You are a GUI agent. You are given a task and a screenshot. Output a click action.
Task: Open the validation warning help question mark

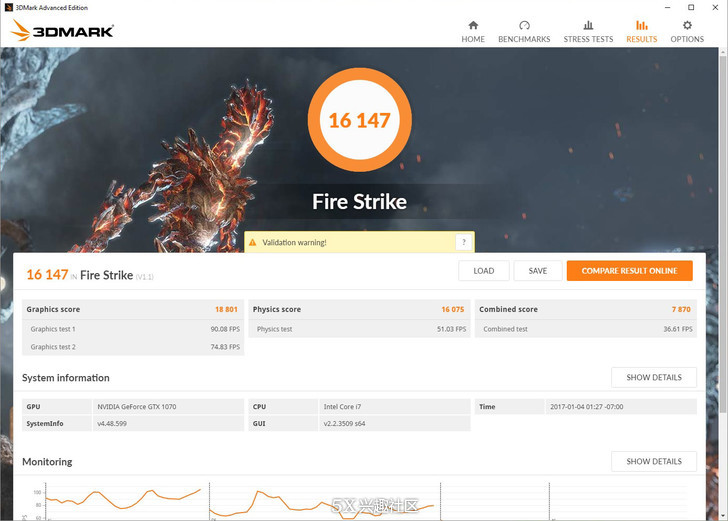[x=463, y=242]
